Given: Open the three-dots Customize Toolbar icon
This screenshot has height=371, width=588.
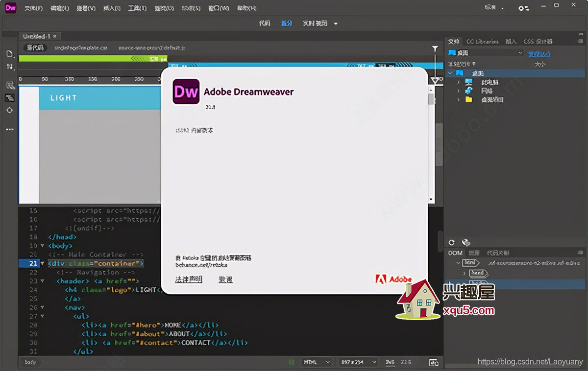Looking at the screenshot, I should pyautogui.click(x=9, y=130).
